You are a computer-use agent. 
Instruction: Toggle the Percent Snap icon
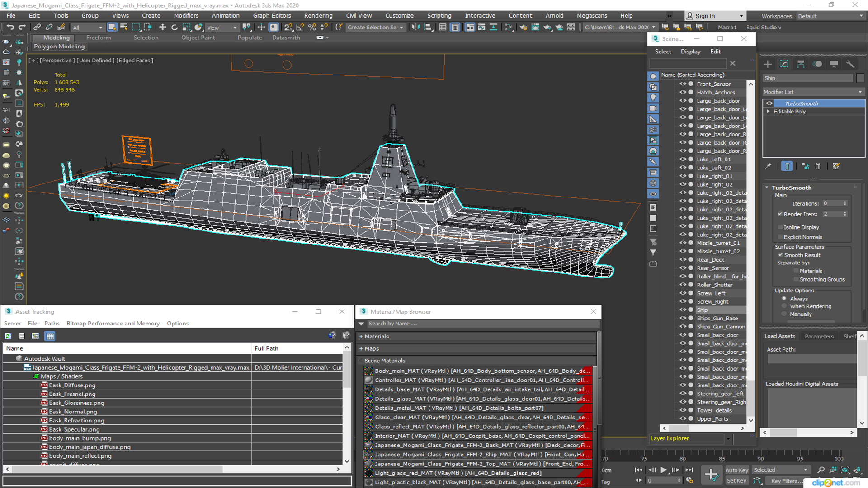coord(312,27)
